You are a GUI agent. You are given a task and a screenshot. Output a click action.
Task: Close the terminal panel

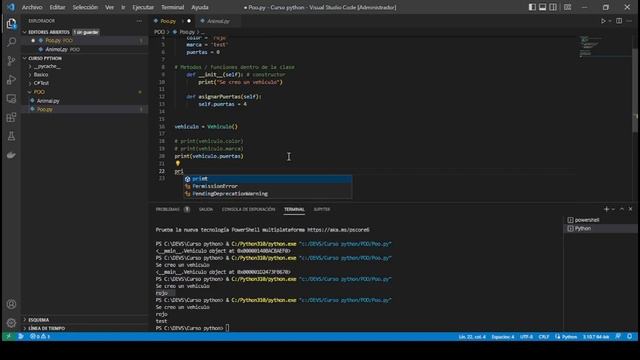coord(631,209)
